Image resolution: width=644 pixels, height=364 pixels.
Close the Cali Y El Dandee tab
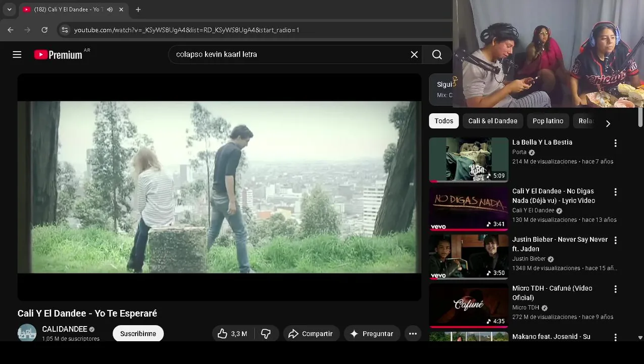click(x=121, y=10)
